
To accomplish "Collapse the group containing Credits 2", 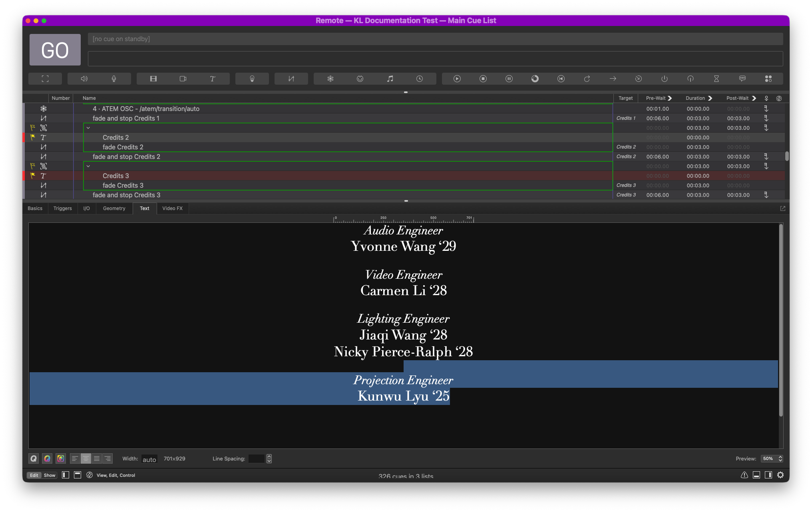I will pos(88,128).
